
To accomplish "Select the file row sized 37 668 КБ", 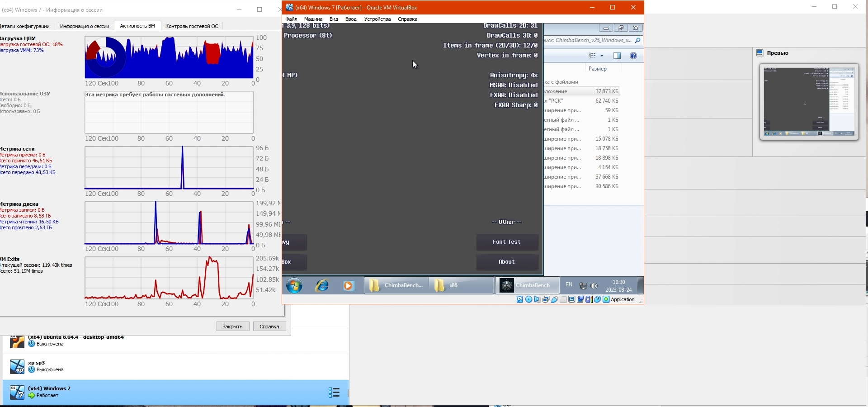I will 581,177.
